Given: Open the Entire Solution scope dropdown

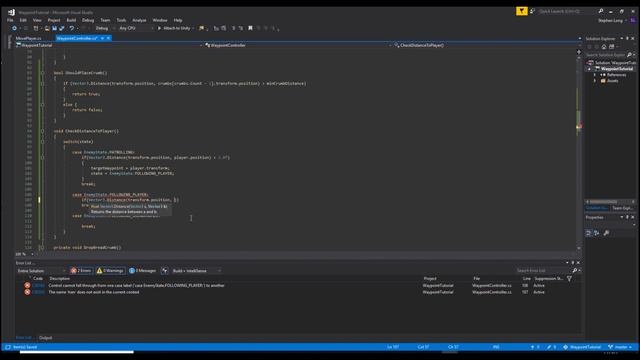Looking at the screenshot, I should tap(41, 271).
